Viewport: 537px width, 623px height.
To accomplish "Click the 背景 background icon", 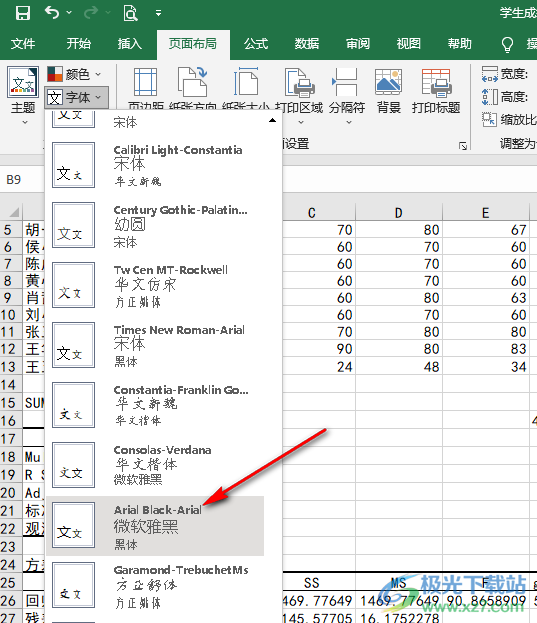I will (x=388, y=82).
